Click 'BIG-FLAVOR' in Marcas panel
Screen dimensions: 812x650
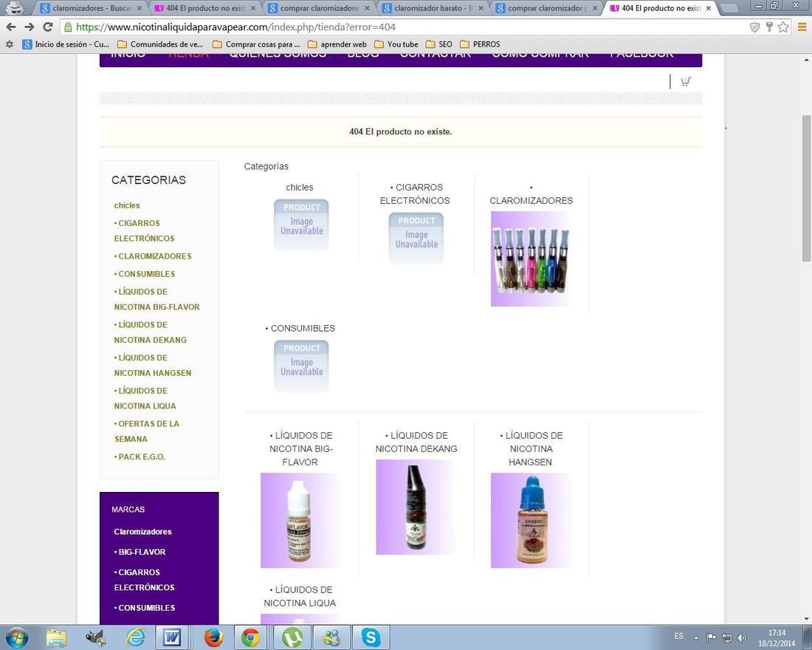(x=140, y=552)
